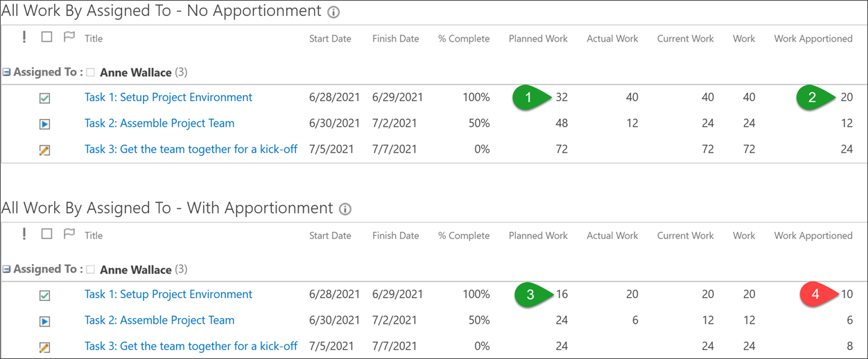Toggle select-all checkbox header in bottom list
The height and width of the screenshot is (359, 868).
[46, 234]
